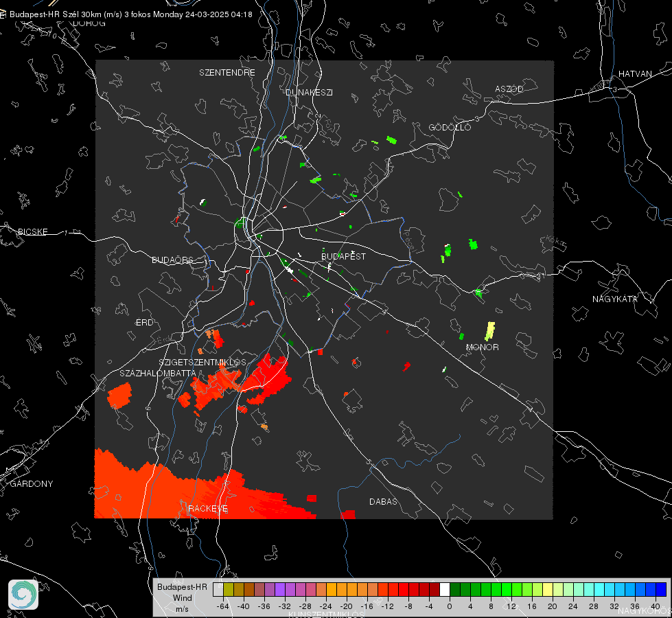Select the NAGYKATA label
The image size is (672, 618).
tap(614, 299)
